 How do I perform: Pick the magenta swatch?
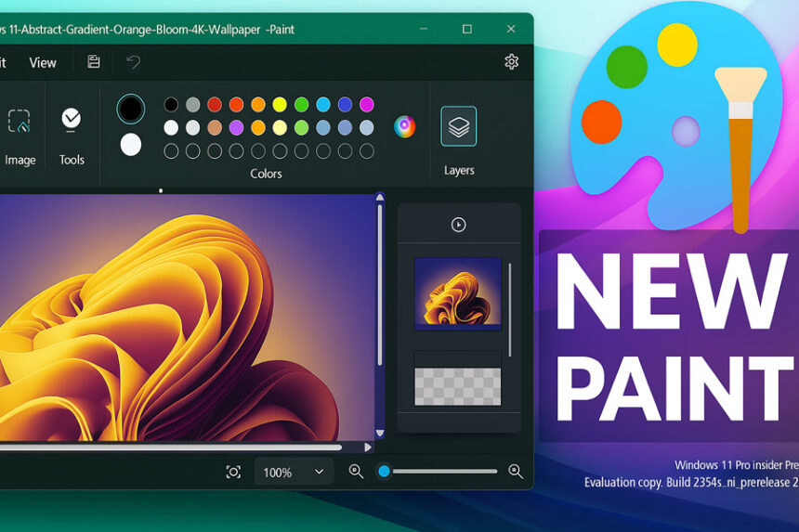point(366,104)
